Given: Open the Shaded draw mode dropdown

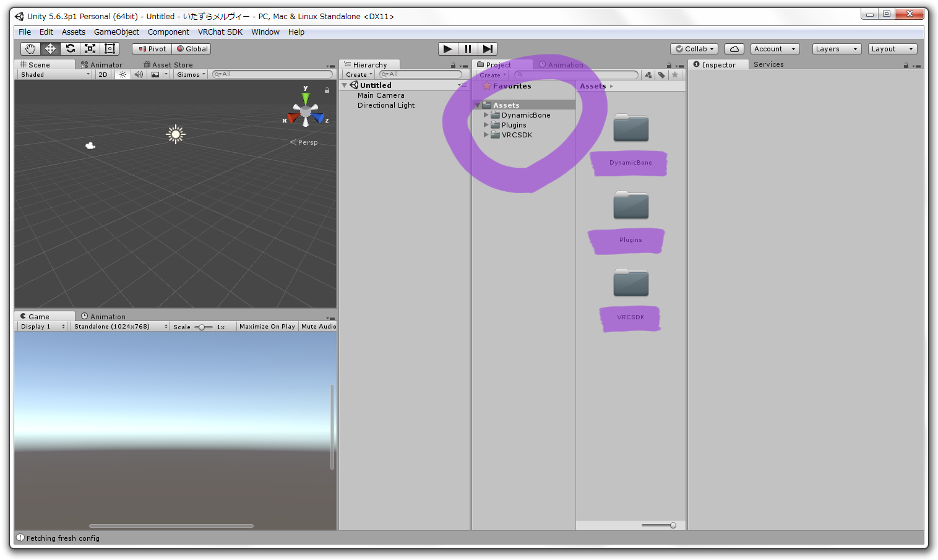Looking at the screenshot, I should tap(54, 74).
